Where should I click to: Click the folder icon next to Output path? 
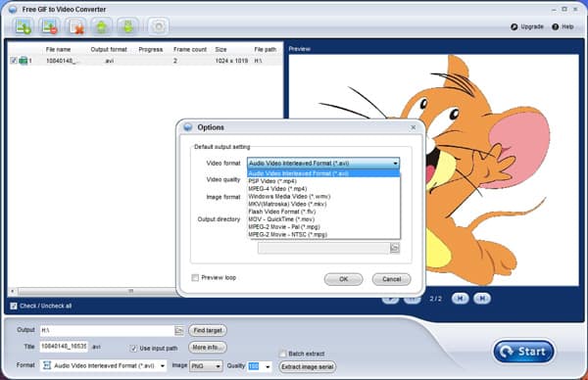click(x=179, y=330)
